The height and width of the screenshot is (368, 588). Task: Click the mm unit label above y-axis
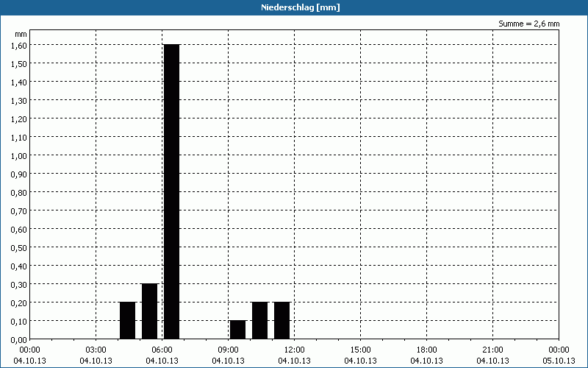[x=21, y=34]
